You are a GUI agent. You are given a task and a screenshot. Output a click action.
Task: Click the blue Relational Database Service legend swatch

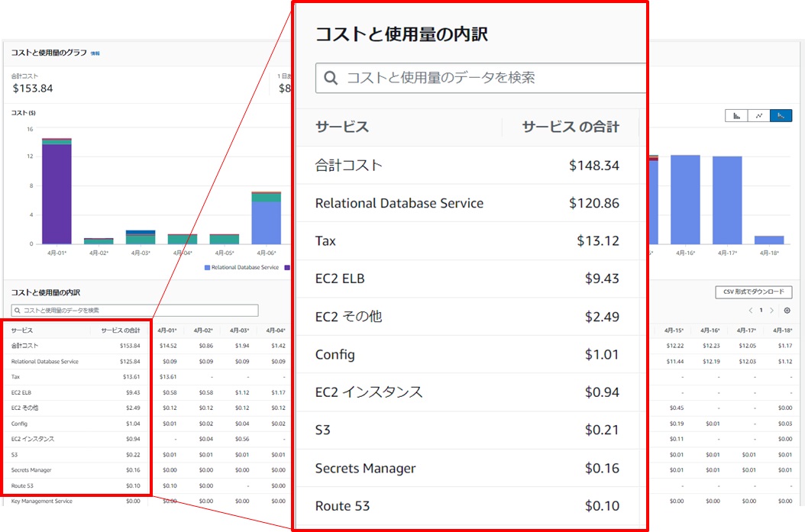[207, 267]
